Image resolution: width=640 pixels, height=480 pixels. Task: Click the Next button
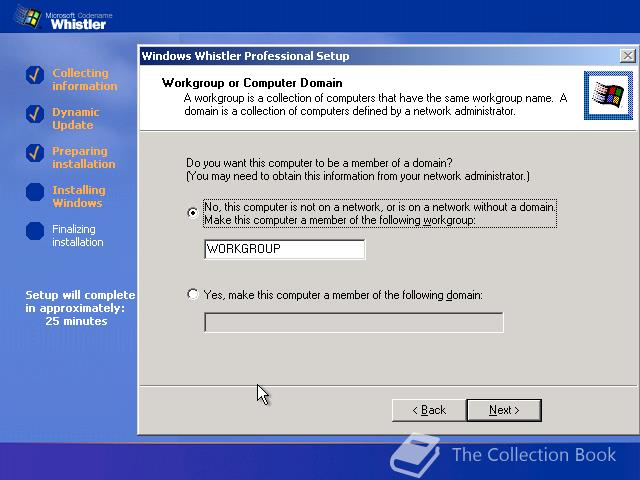[x=504, y=410]
